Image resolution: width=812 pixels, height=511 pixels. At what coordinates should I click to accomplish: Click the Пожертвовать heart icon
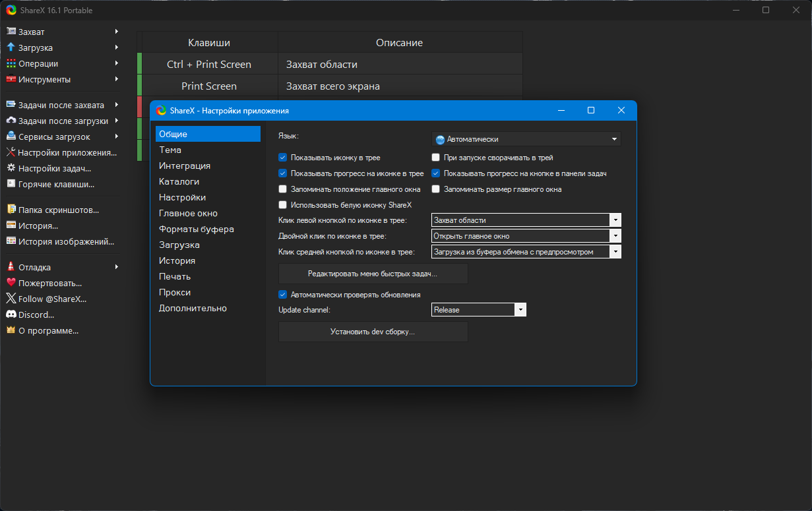pyautogui.click(x=11, y=284)
